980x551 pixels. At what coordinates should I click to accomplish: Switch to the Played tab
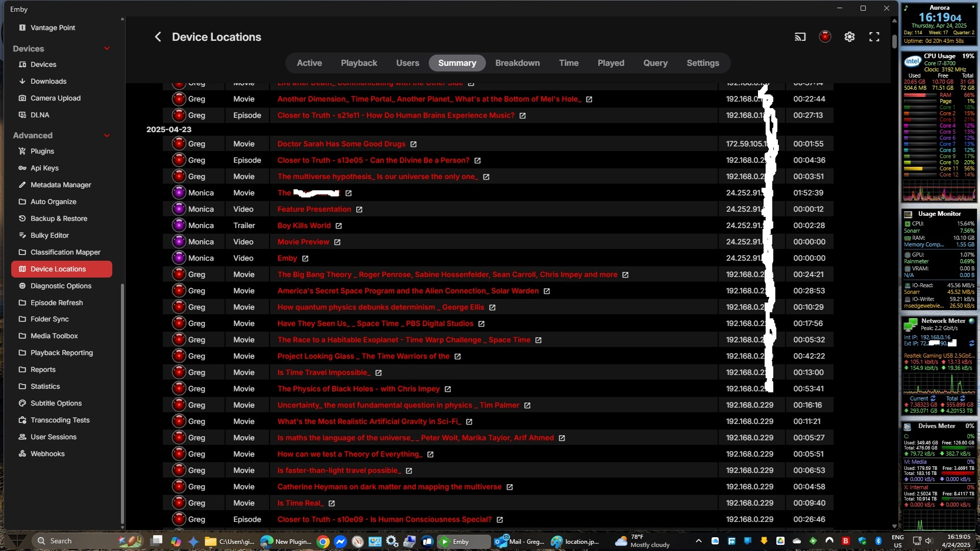(611, 63)
